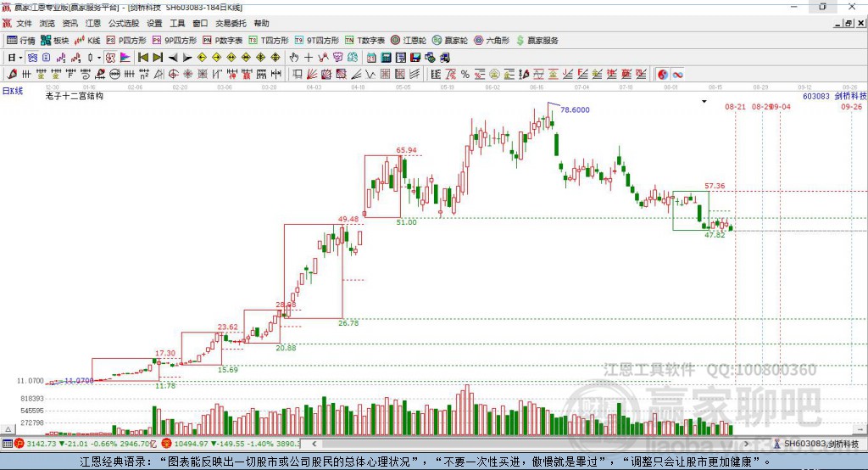Expand the 日 period dropdown

20,58
